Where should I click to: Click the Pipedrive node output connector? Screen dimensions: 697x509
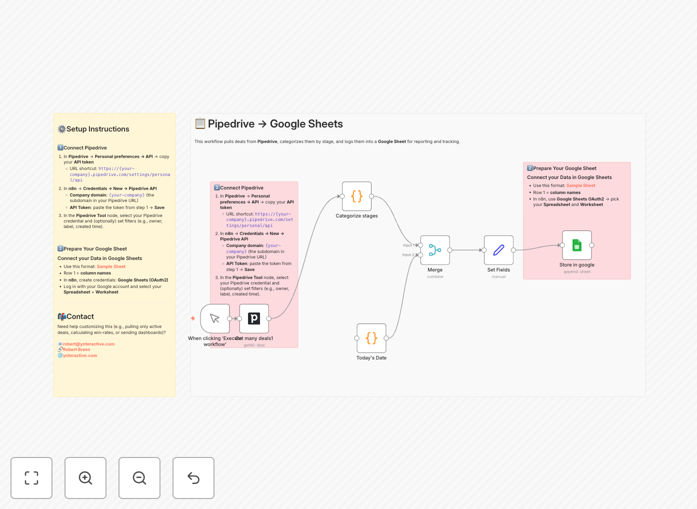[269, 318]
